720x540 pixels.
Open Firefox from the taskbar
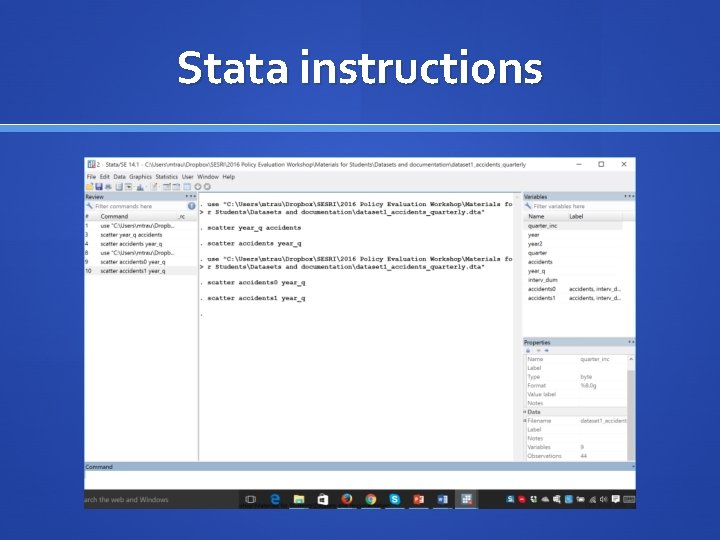[x=347, y=499]
